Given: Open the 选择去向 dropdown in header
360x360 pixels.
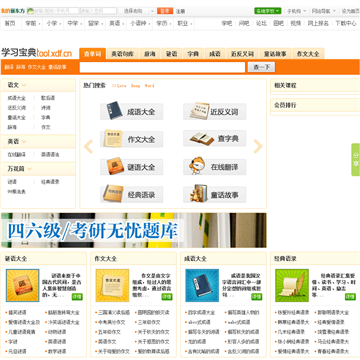Looking at the screenshot, I should [137, 11].
